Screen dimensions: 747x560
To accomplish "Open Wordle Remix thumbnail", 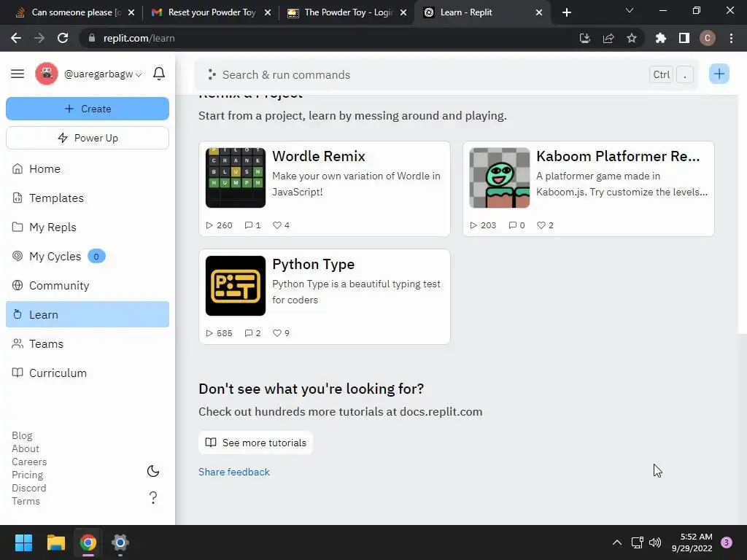I will 236,178.
